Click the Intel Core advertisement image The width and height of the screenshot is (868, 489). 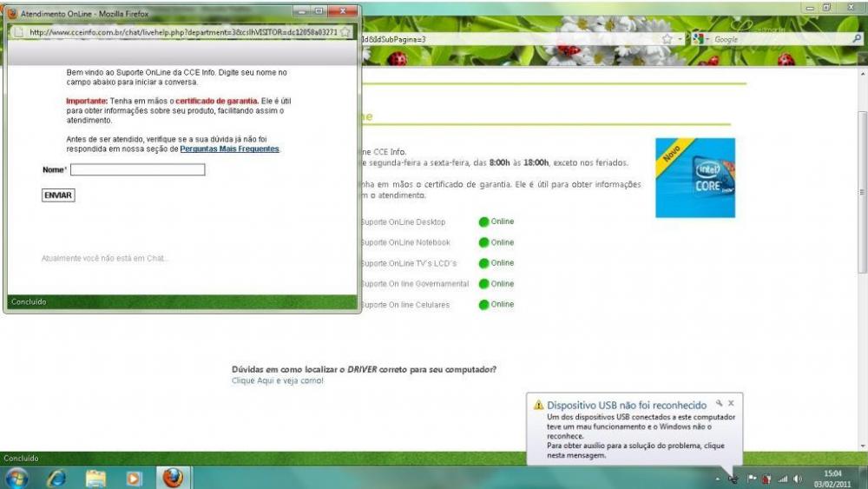tap(694, 178)
